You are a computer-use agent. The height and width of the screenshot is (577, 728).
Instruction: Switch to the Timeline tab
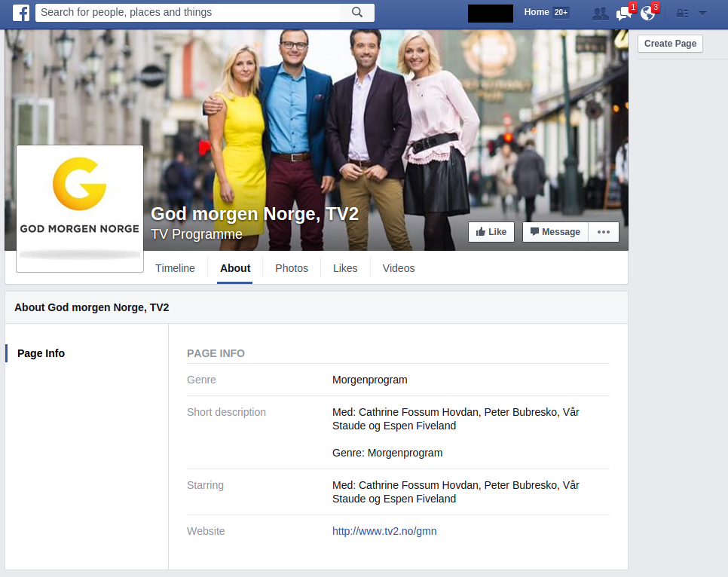(x=175, y=268)
